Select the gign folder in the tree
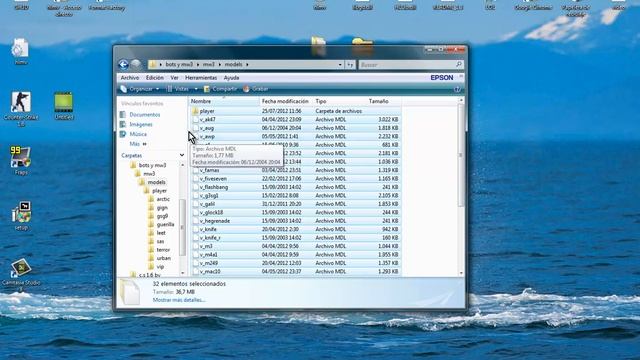The image size is (640, 360). [x=162, y=208]
